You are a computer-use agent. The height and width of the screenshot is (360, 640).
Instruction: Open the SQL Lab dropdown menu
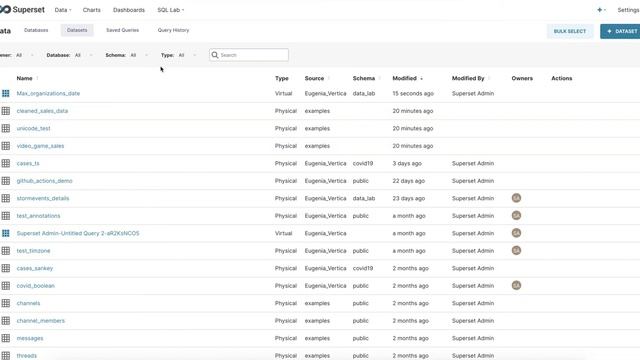tap(171, 10)
